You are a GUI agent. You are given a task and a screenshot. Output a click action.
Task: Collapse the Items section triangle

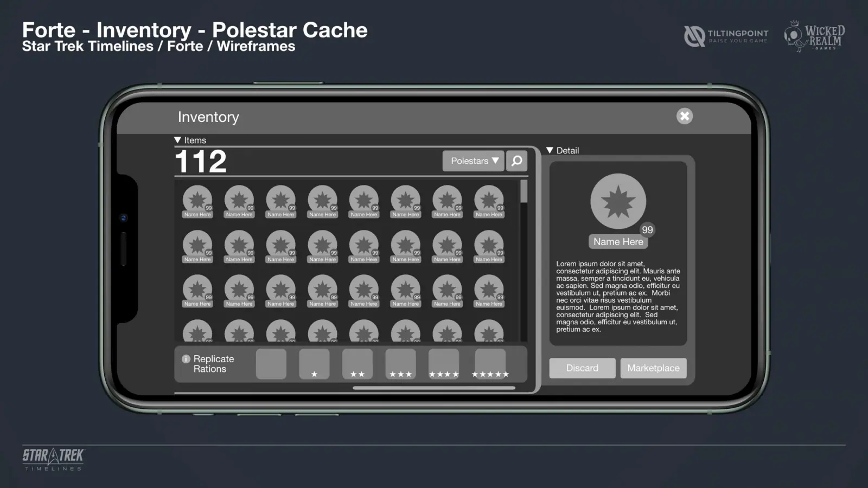[177, 140]
